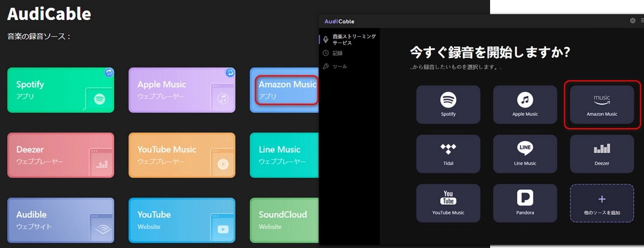The height and width of the screenshot is (248, 644).
Task: Click the microphone icon in the sidebar
Action: coord(326,39)
